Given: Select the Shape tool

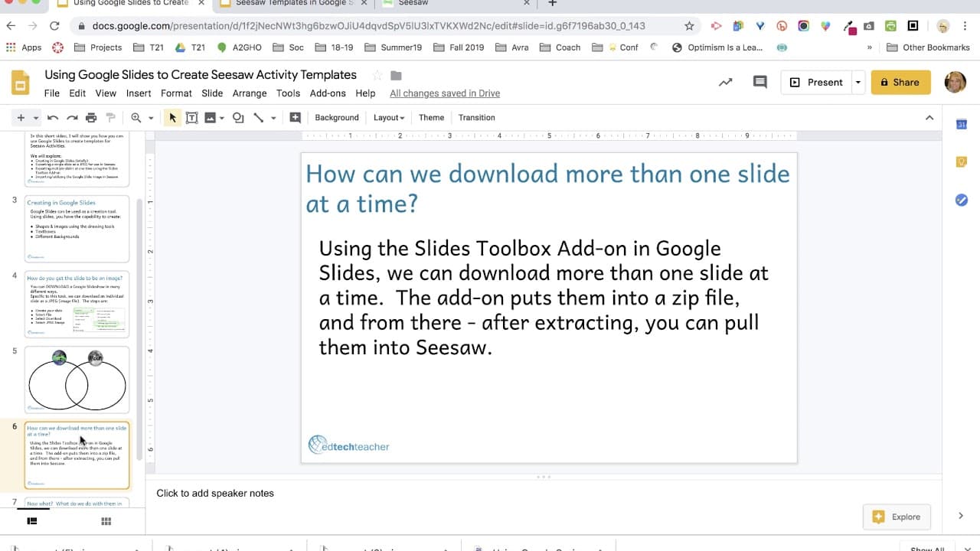Looking at the screenshot, I should click(x=238, y=118).
